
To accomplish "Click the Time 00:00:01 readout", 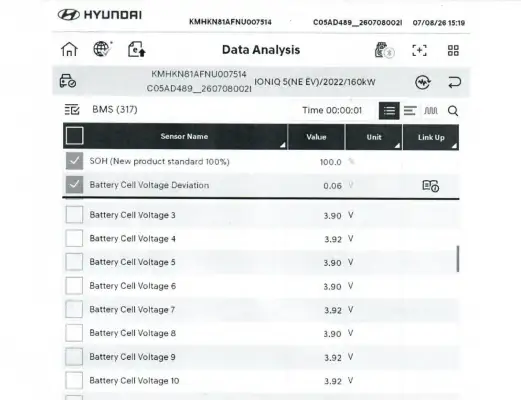I will pos(332,110).
